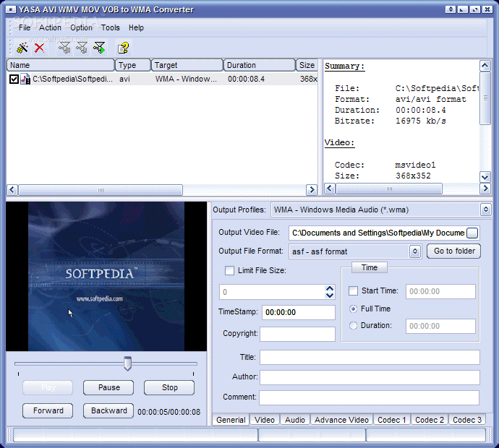The image size is (499, 448).
Task: Open the Help menu
Action: pyautogui.click(x=136, y=27)
